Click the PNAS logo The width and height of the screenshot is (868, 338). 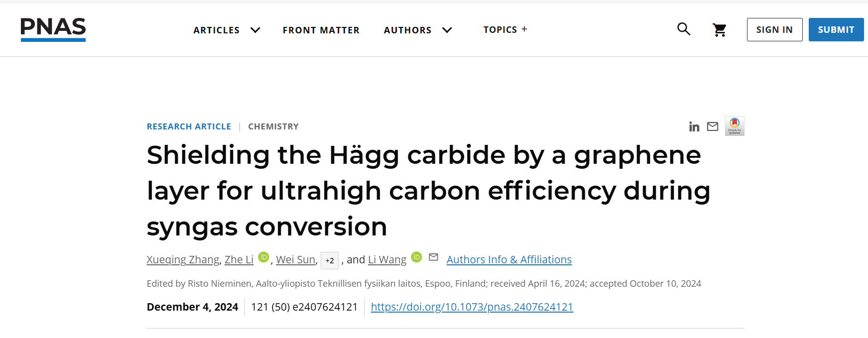pyautogui.click(x=53, y=29)
